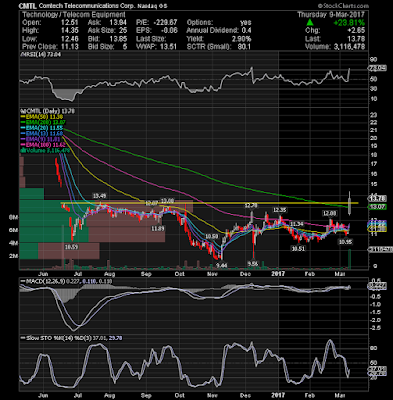Click the Yield 2.90% value
393x400 pixels.
[242, 39]
